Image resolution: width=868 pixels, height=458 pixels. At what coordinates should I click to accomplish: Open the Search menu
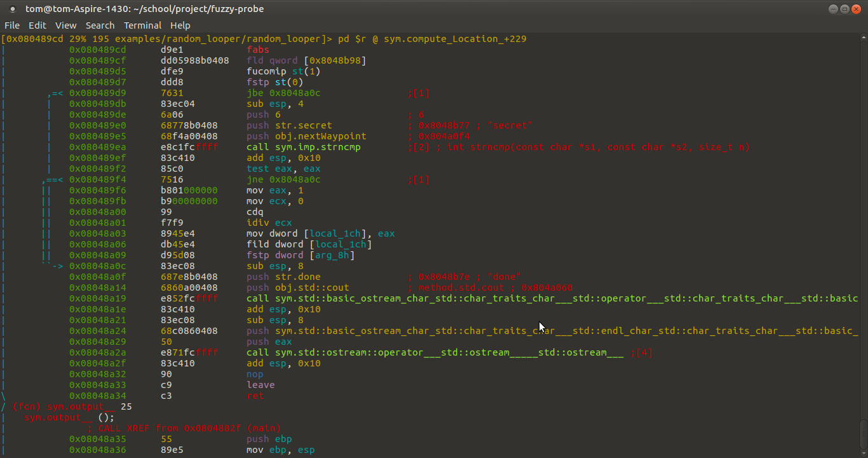coord(100,25)
